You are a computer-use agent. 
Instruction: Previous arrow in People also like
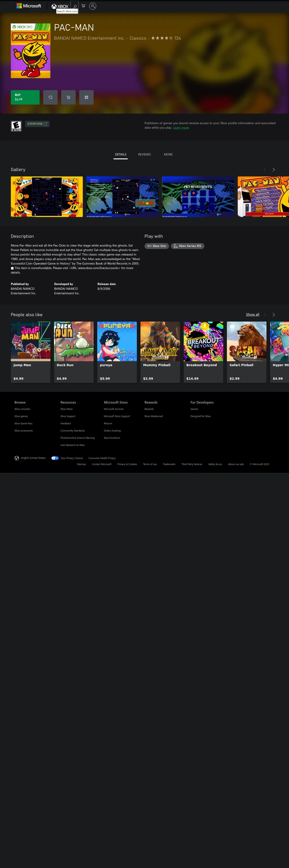click(265, 315)
